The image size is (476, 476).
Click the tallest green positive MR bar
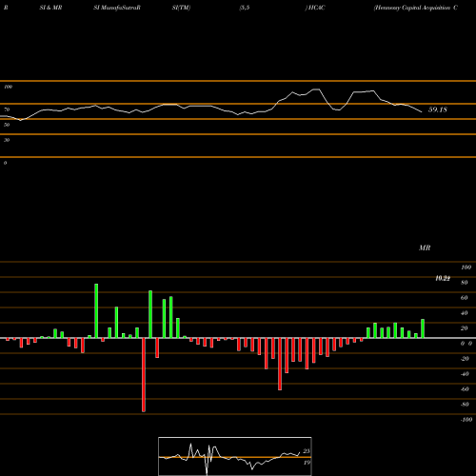tap(96, 310)
